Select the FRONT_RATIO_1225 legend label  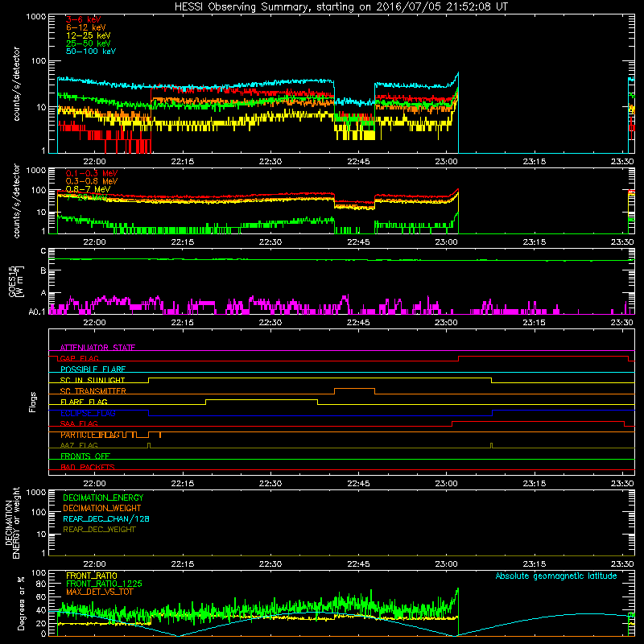click(x=105, y=584)
